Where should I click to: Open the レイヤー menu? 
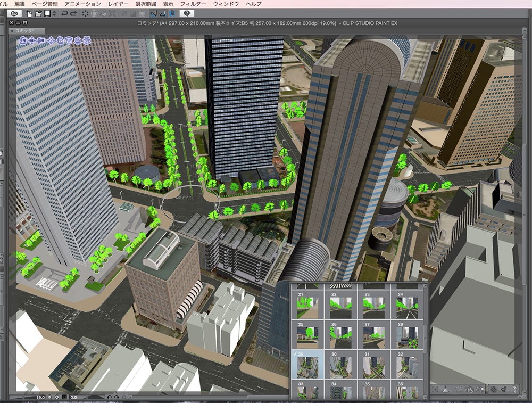(x=118, y=4)
